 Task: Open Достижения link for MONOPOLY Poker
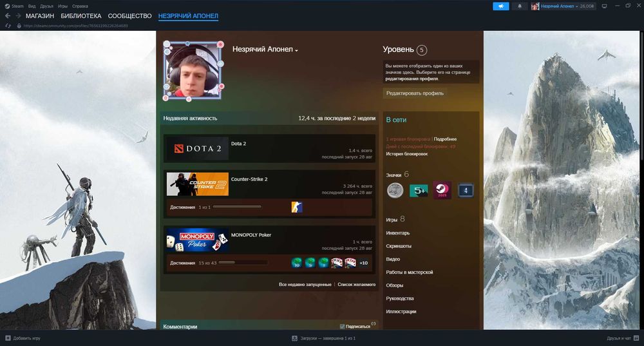coord(182,263)
